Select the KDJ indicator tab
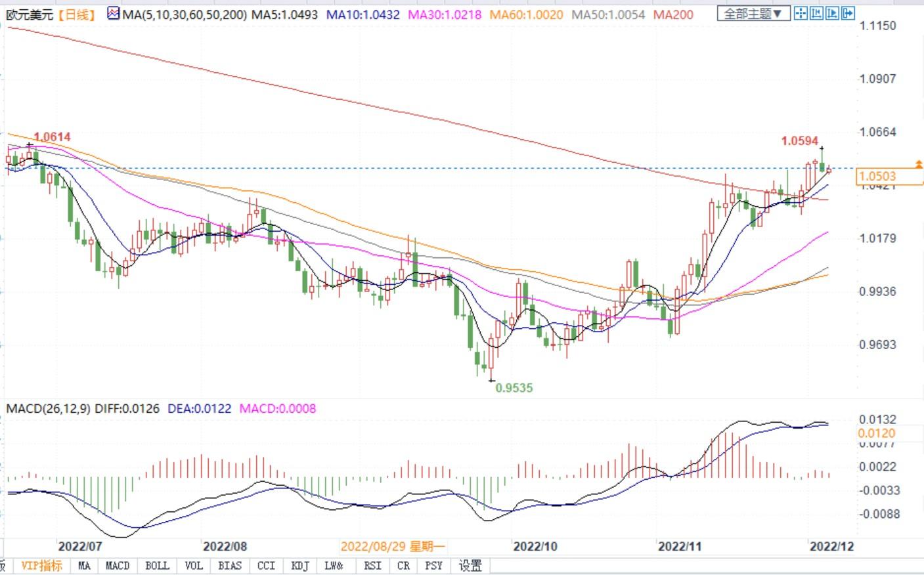This screenshot has width=924, height=575. [300, 565]
